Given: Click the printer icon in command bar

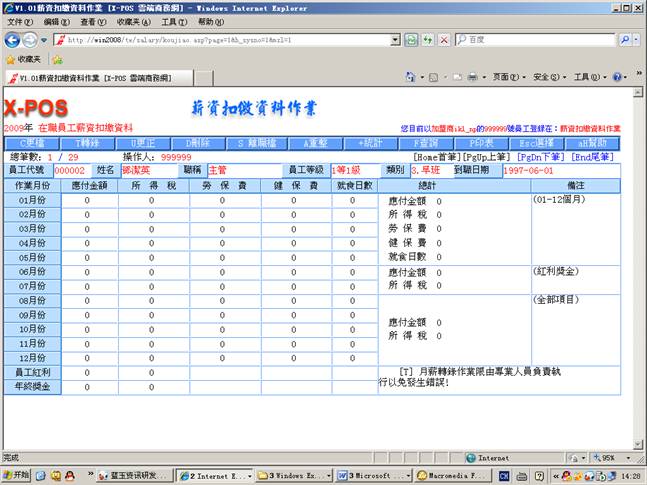Looking at the screenshot, I should (472, 77).
